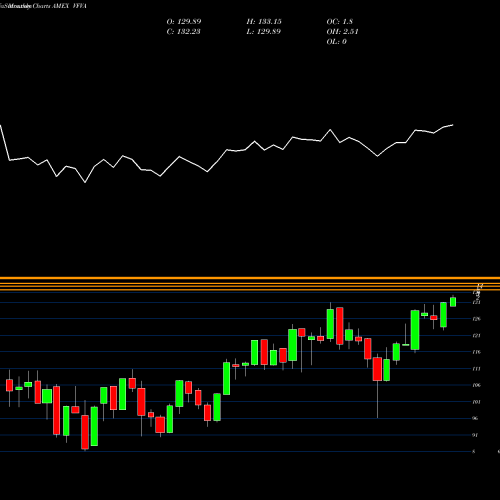The height and width of the screenshot is (500, 500).
Task: Click the OH: 2.51 value
Action: 342,32
